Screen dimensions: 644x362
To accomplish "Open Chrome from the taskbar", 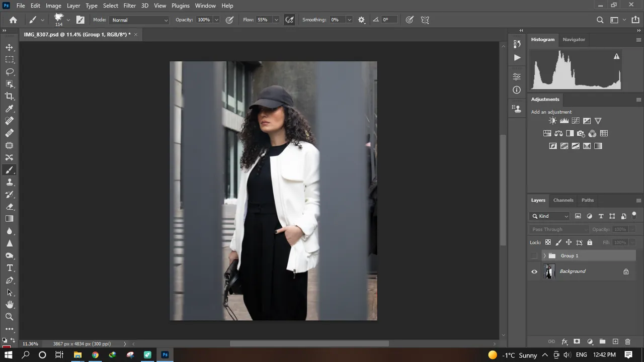I will point(95,355).
